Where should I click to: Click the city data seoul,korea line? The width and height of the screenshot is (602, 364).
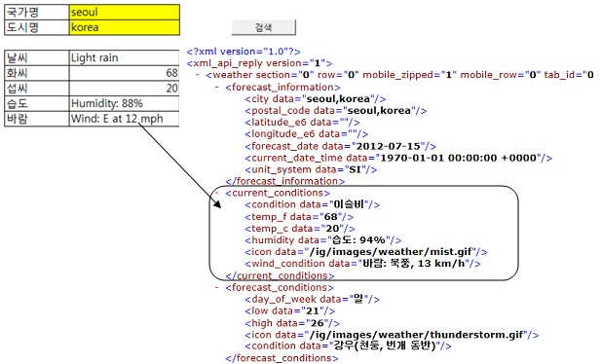pos(316,99)
